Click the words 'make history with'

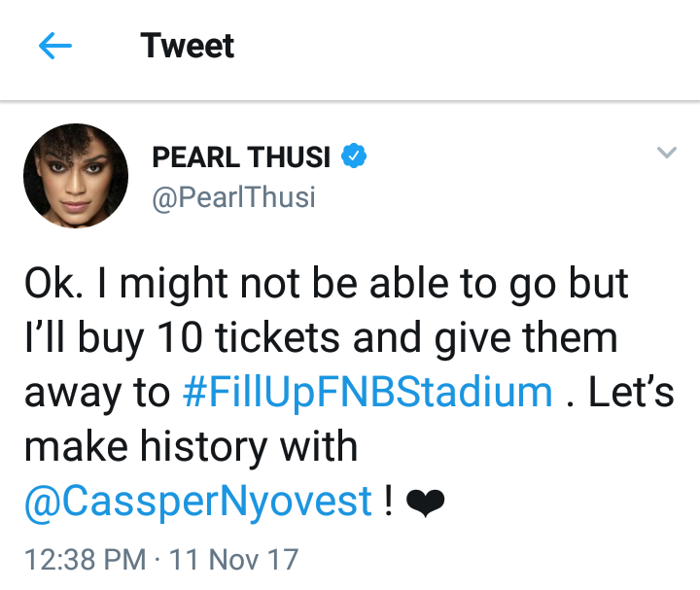(192, 447)
